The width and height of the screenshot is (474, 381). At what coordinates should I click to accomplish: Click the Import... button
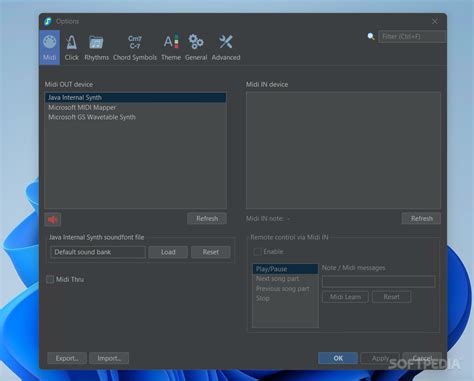click(x=109, y=358)
